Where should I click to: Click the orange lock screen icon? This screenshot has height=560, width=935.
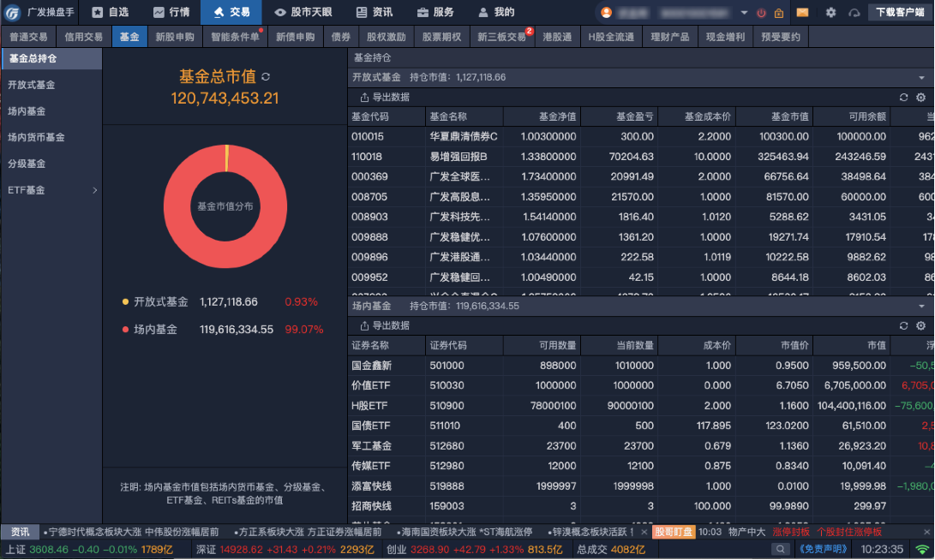point(779,13)
